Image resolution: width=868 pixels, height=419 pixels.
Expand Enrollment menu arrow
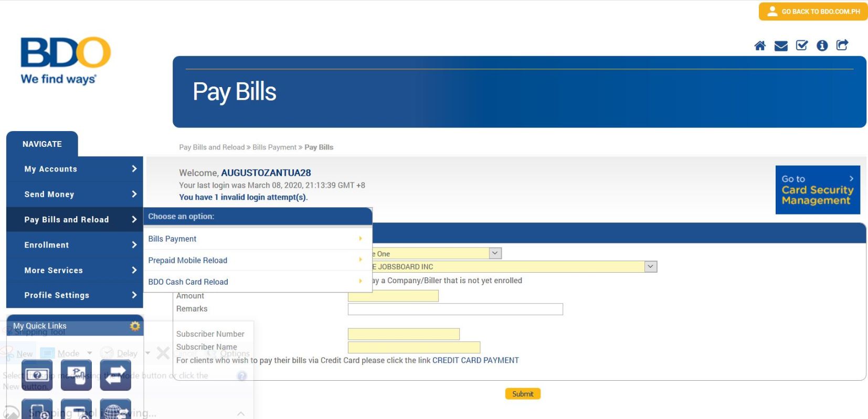134,245
